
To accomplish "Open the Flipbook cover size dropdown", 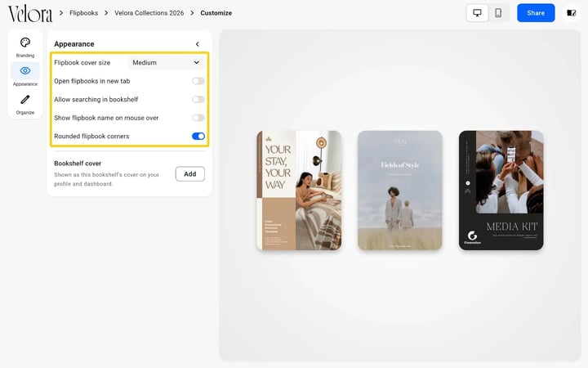I will tap(166, 63).
